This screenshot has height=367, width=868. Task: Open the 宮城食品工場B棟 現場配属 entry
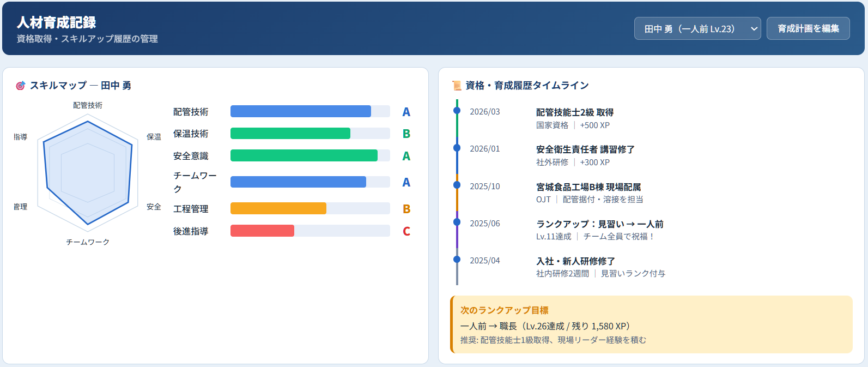588,187
